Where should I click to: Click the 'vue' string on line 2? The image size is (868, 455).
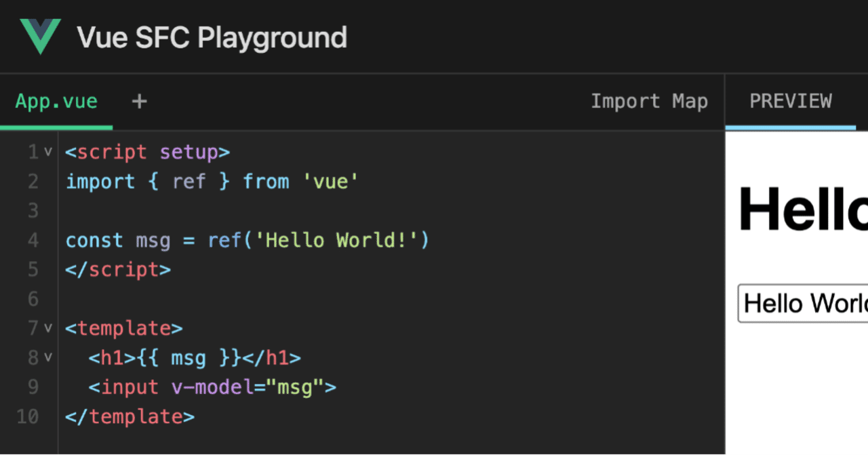(331, 181)
